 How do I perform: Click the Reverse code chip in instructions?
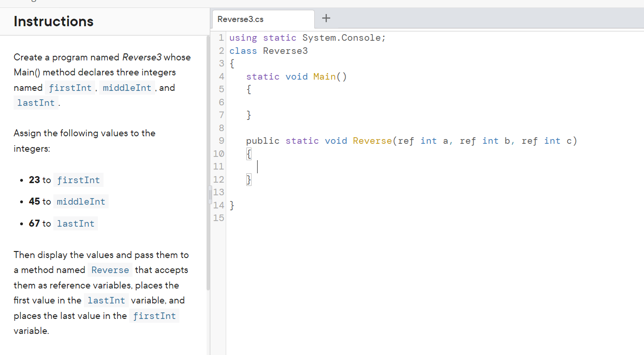[110, 270]
